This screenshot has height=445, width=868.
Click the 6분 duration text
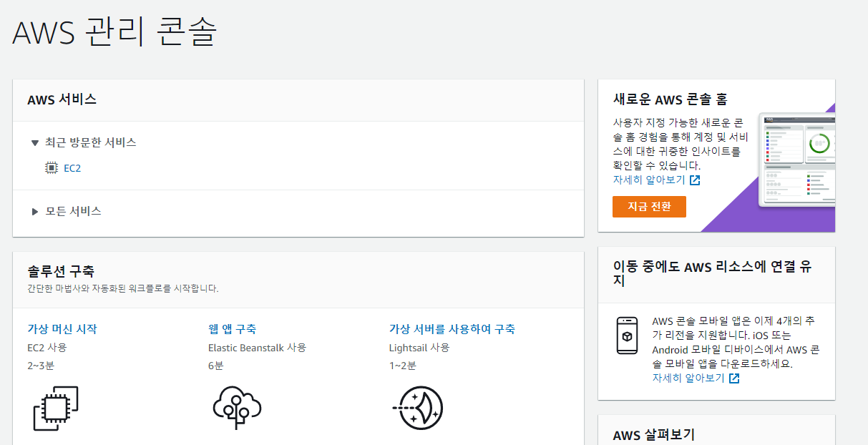[x=216, y=366]
